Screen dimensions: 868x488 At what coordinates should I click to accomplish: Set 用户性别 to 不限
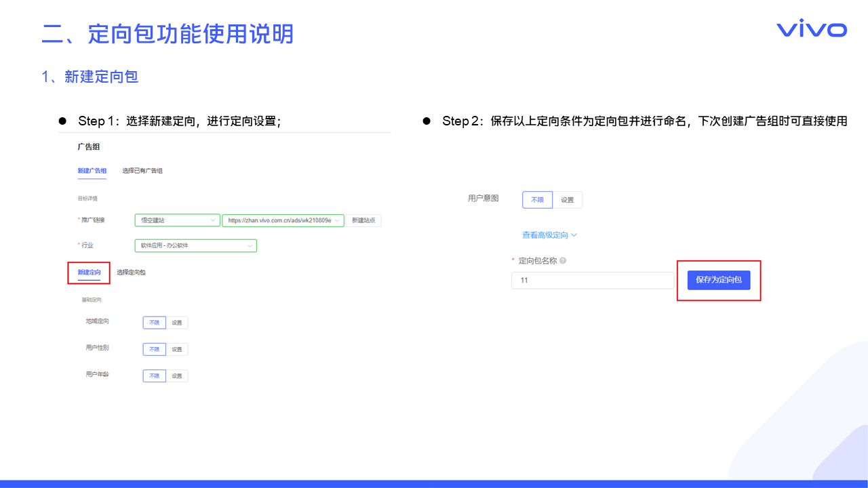pos(154,349)
